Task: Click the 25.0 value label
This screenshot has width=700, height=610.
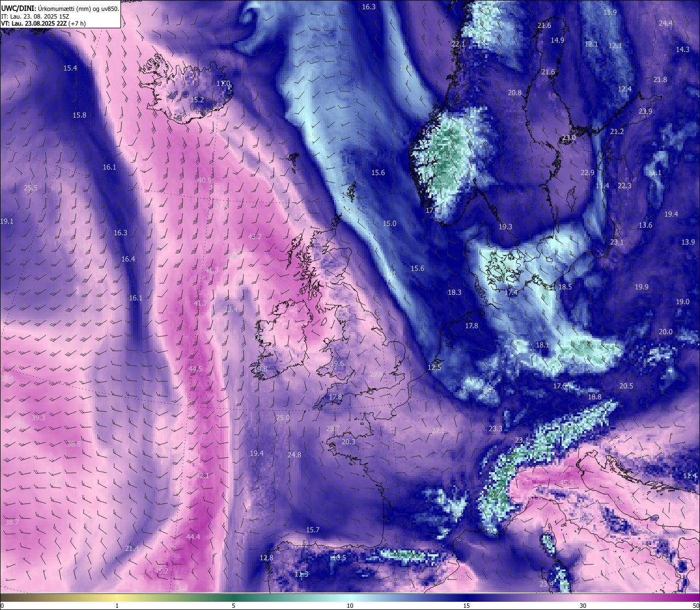Action: [283, 418]
